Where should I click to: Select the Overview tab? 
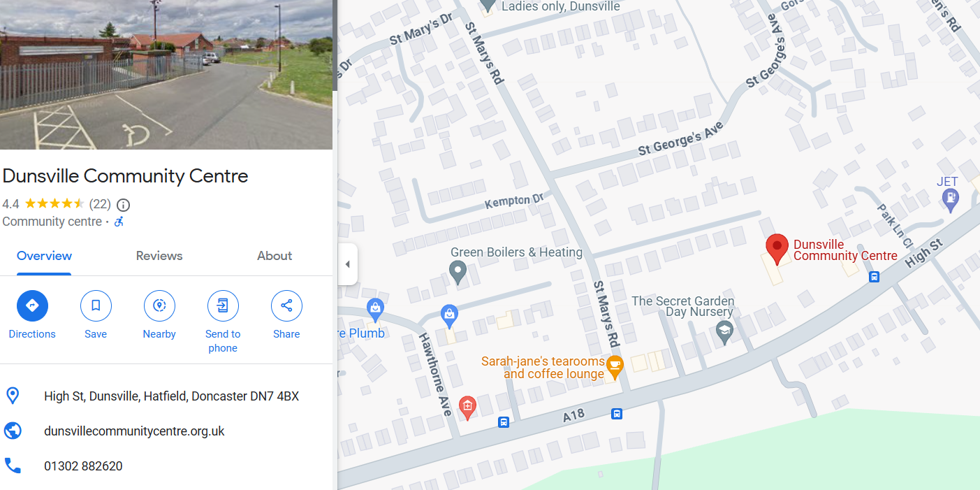point(45,256)
